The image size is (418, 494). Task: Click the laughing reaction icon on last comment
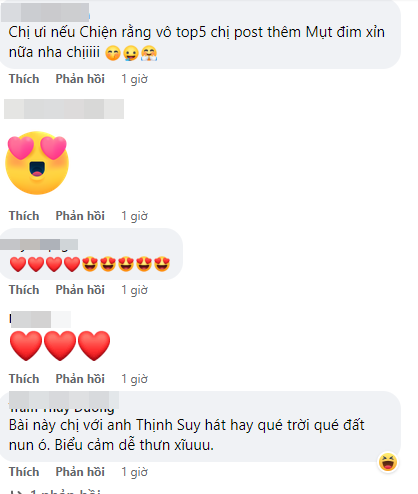tap(388, 462)
